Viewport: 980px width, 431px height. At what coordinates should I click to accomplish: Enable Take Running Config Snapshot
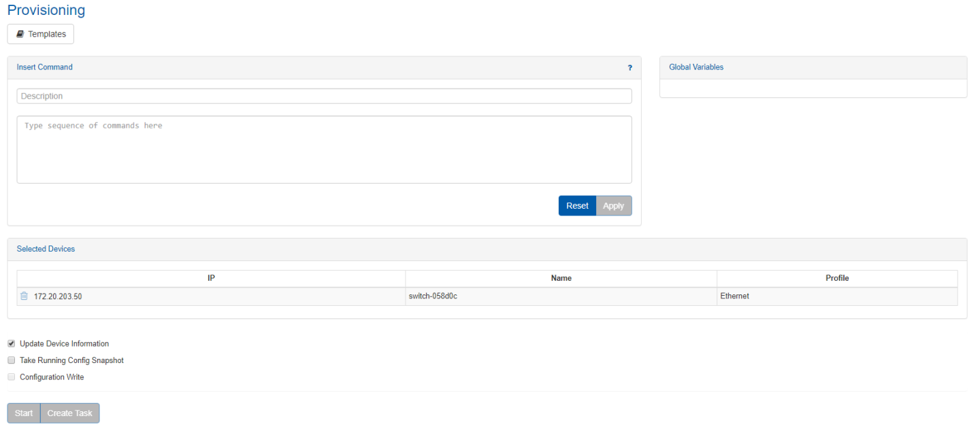tap(12, 360)
